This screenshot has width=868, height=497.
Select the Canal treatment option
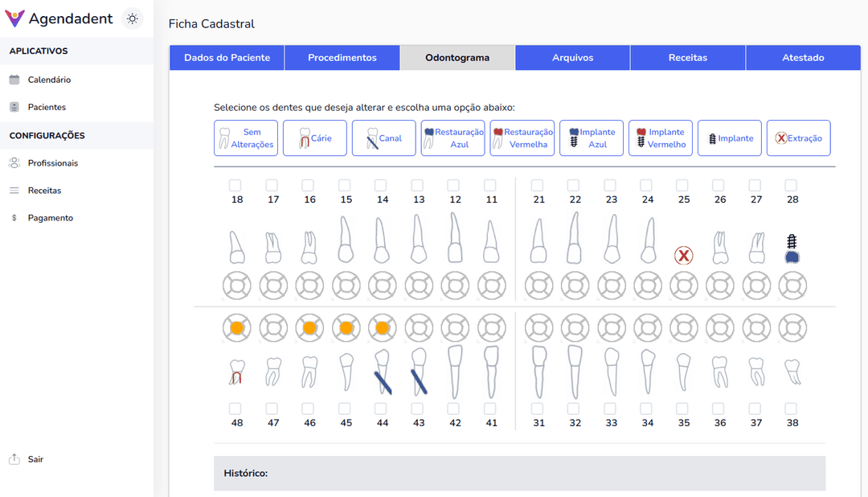point(383,138)
